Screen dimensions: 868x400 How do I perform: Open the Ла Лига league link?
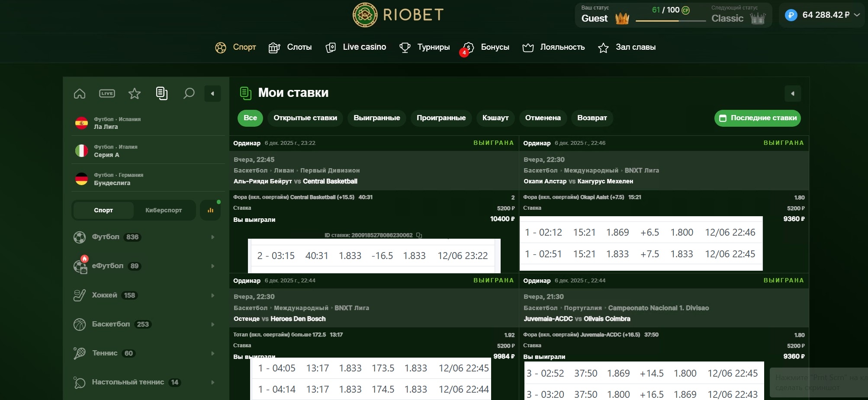106,127
